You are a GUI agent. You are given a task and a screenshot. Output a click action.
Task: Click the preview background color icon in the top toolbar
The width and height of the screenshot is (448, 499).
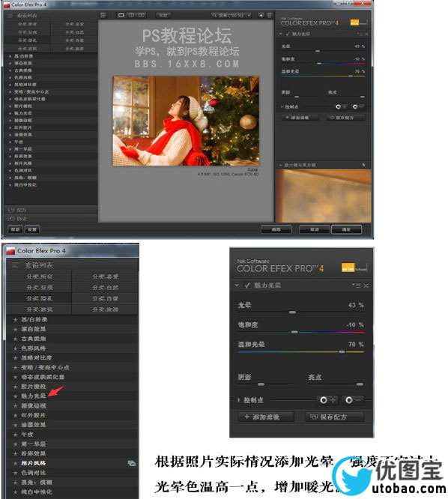point(261,15)
